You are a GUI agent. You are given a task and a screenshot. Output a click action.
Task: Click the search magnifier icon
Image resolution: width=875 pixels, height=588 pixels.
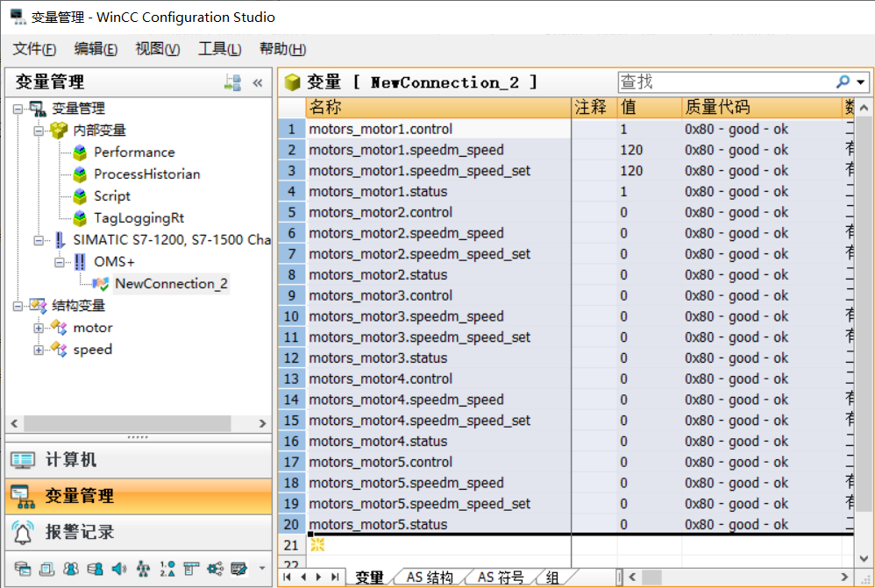click(x=843, y=81)
